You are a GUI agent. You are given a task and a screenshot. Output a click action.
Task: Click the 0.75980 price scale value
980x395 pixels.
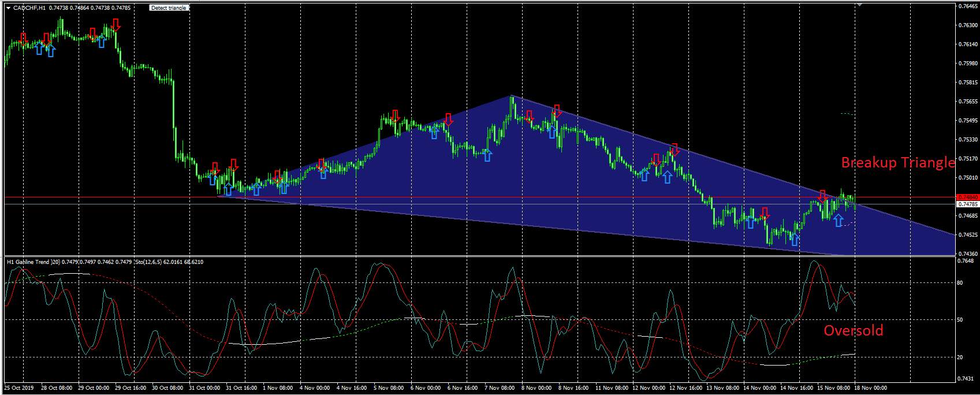(x=968, y=64)
